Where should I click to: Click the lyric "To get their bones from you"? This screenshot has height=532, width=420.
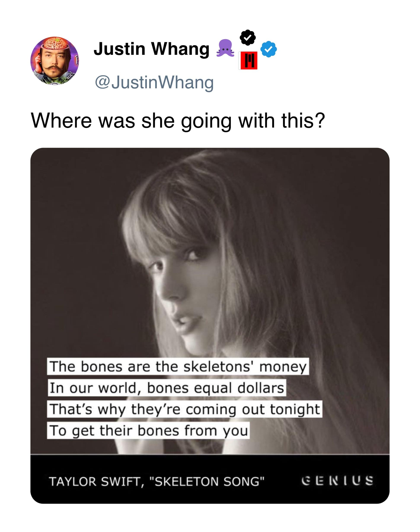(148, 431)
